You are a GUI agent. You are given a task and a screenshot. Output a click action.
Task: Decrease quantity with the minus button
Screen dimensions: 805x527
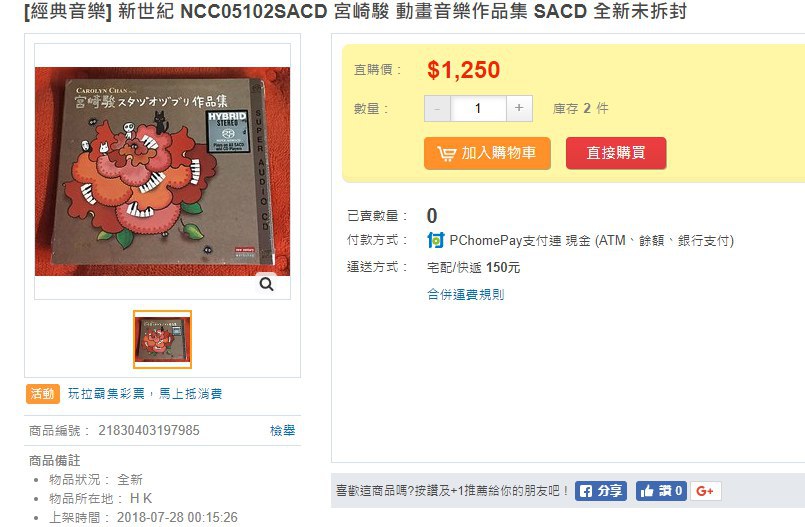tap(437, 108)
